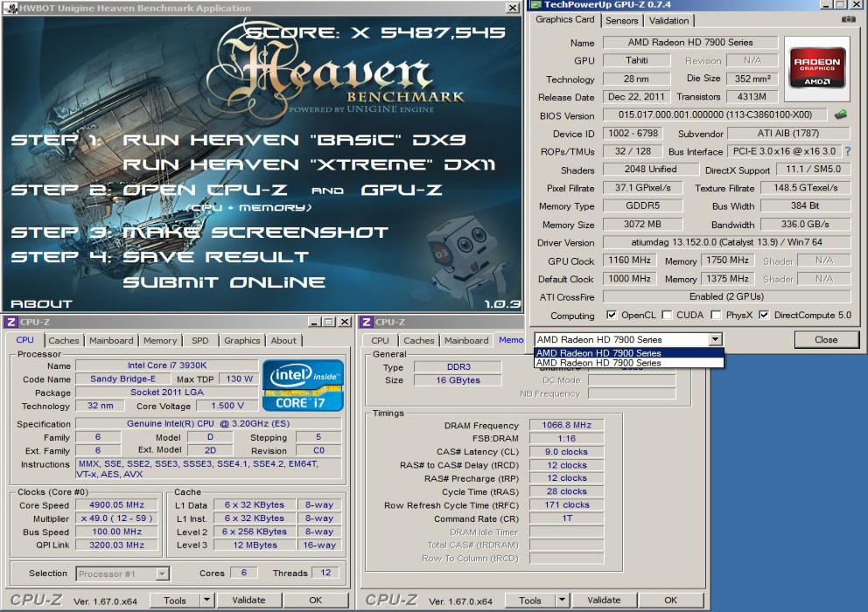
Task: Select the highlighted AMD Radeon HD 7900 Series entry
Action: coord(629,353)
